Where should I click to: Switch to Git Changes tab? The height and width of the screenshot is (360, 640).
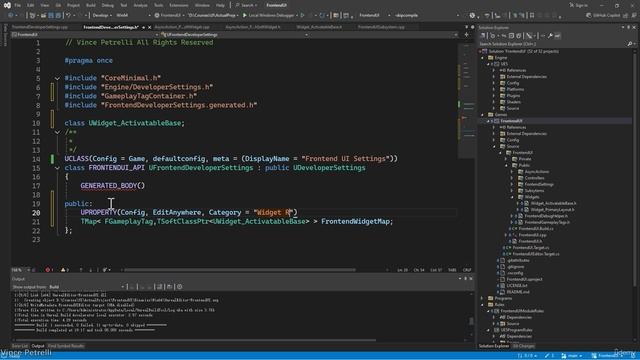[x=524, y=346]
